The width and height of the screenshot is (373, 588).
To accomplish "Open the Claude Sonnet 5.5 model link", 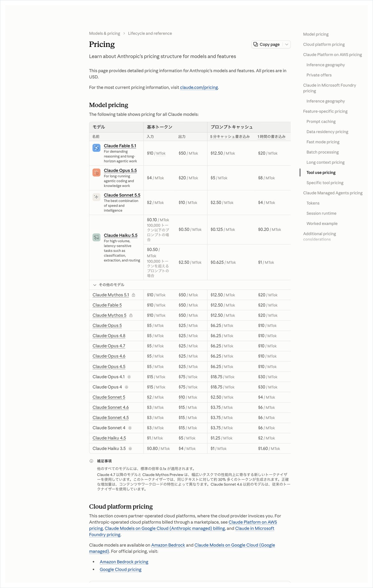I will [x=122, y=195].
